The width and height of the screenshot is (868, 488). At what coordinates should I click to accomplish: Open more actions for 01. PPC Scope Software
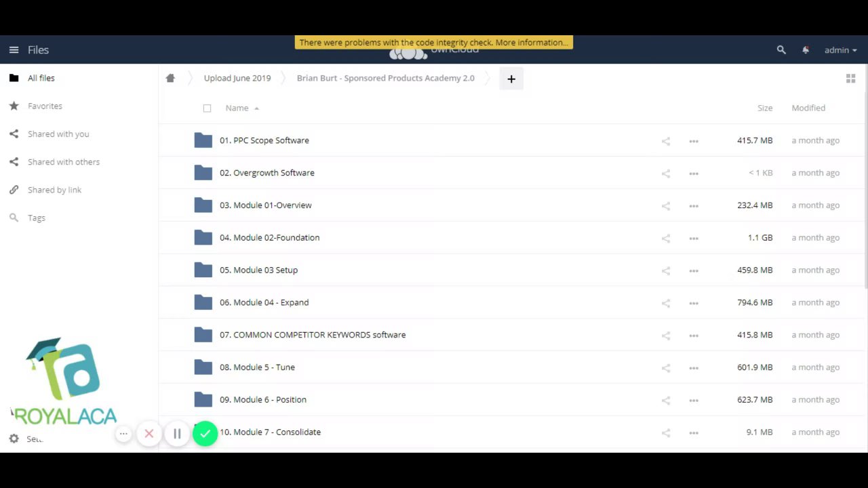(x=694, y=141)
